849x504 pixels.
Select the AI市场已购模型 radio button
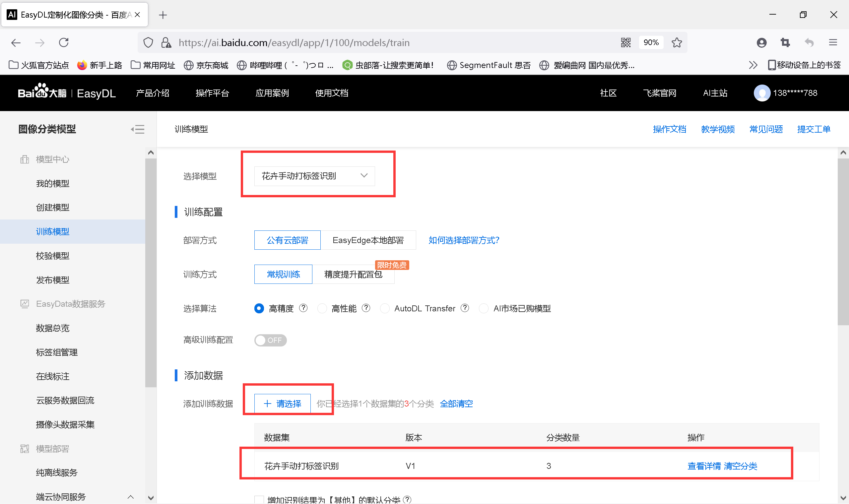tap(484, 308)
